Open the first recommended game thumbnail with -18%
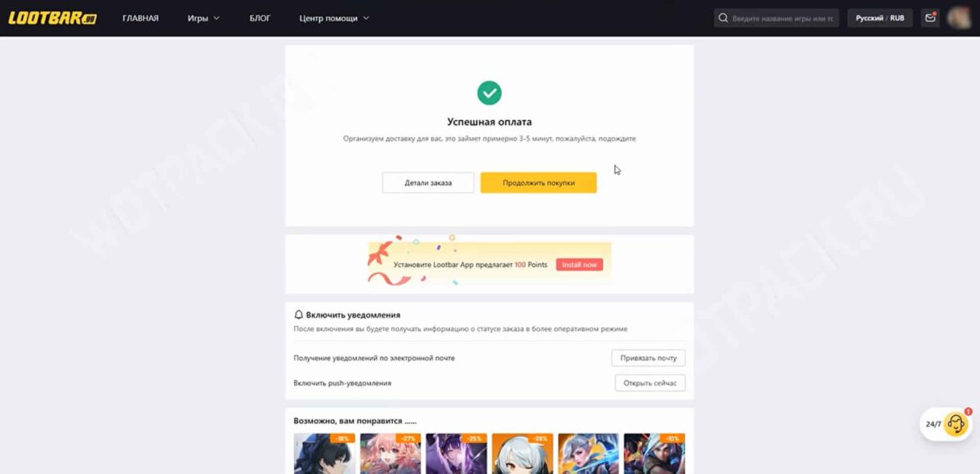The height and width of the screenshot is (474, 980). 324,454
